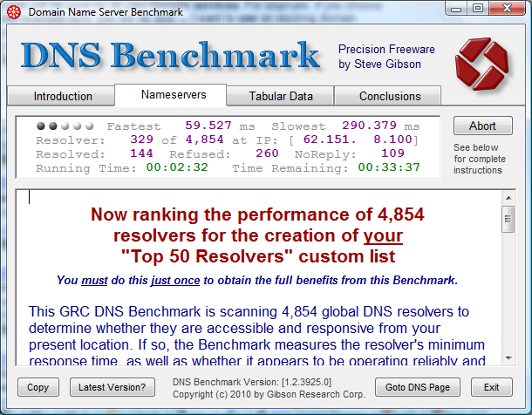Image resolution: width=532 pixels, height=415 pixels.
Task: Check for Latest Version
Action: 112,387
